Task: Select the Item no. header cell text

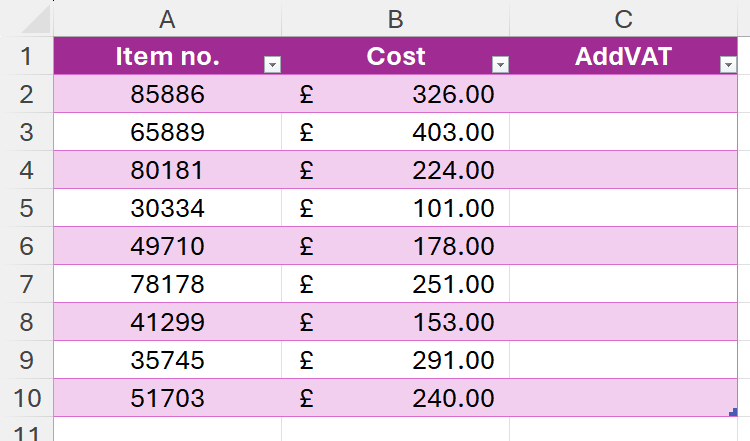Action: pyautogui.click(x=167, y=57)
